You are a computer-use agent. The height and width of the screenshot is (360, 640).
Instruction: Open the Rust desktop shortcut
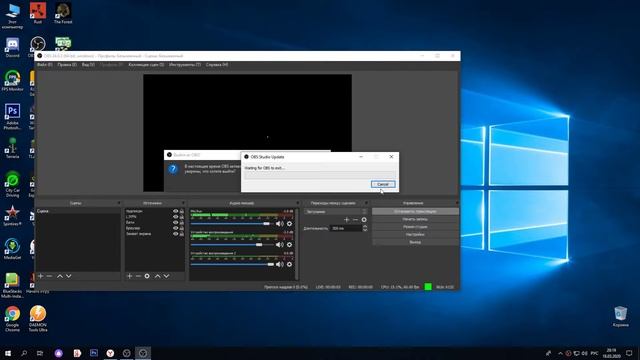click(x=38, y=13)
